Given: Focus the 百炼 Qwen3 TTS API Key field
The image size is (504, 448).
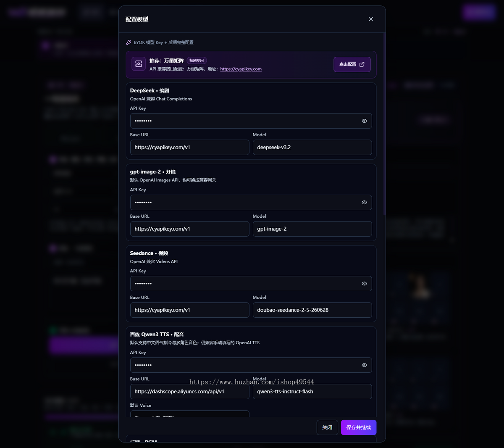Looking at the screenshot, I should point(251,365).
